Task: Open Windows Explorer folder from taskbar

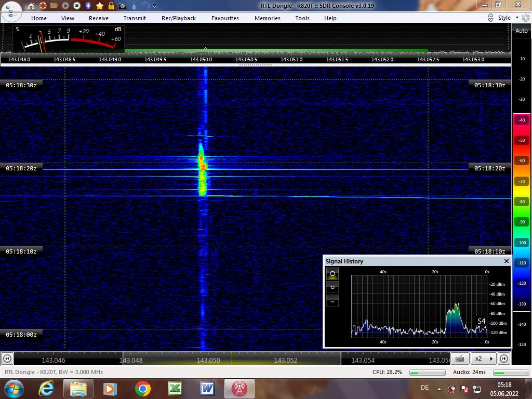Action: pos(78,389)
